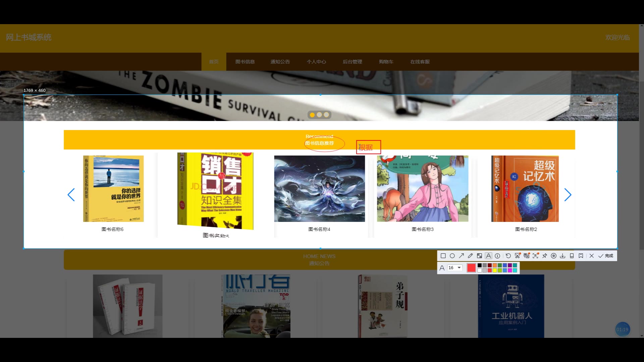Open the World Traveller Magazine cover

[257, 306]
